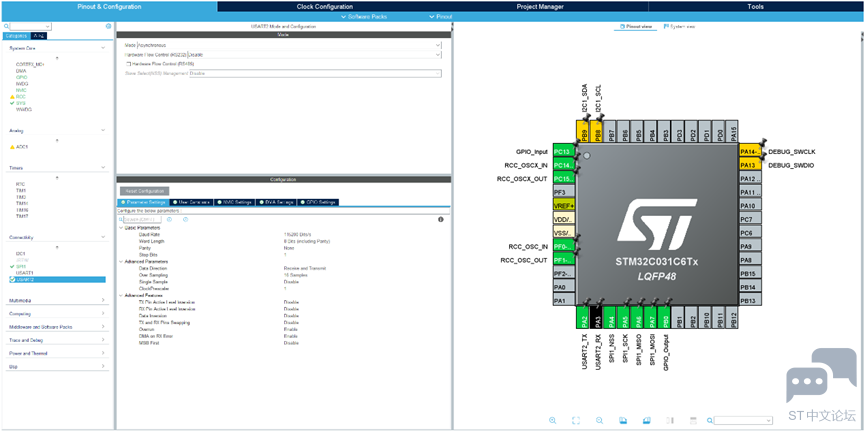Image resolution: width=865 pixels, height=431 pixels.
Task: Click the PA4 SPI1_NSS pin
Action: (x=611, y=317)
